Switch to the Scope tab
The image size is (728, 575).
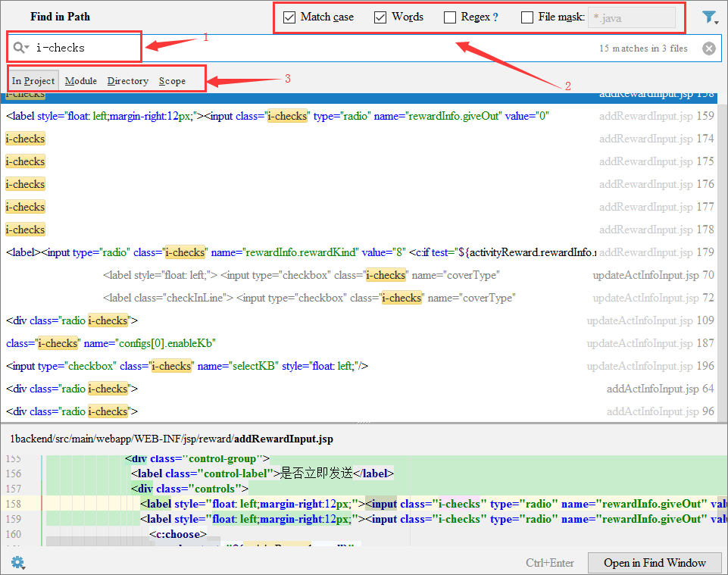[172, 81]
